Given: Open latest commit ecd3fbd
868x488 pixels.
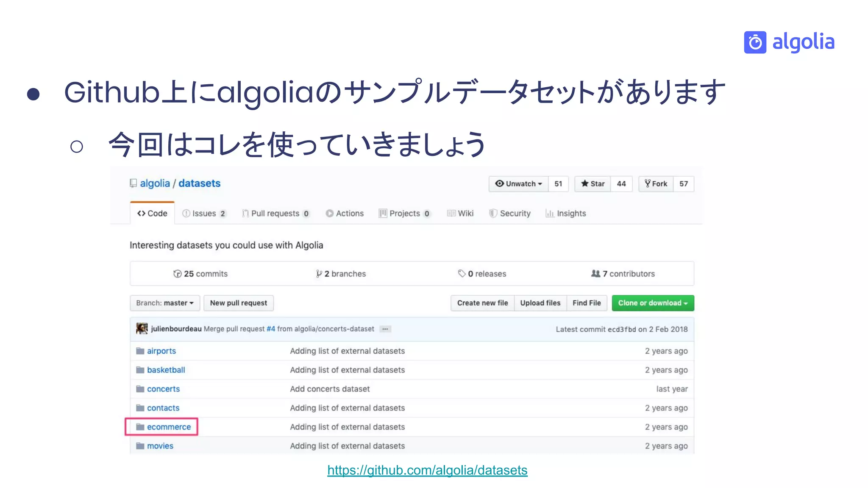Looking at the screenshot, I should click(x=622, y=329).
